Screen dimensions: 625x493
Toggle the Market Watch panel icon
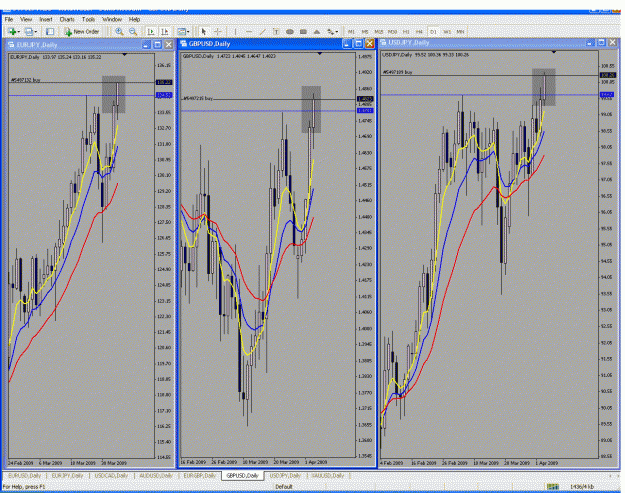pyautogui.click(x=50, y=31)
